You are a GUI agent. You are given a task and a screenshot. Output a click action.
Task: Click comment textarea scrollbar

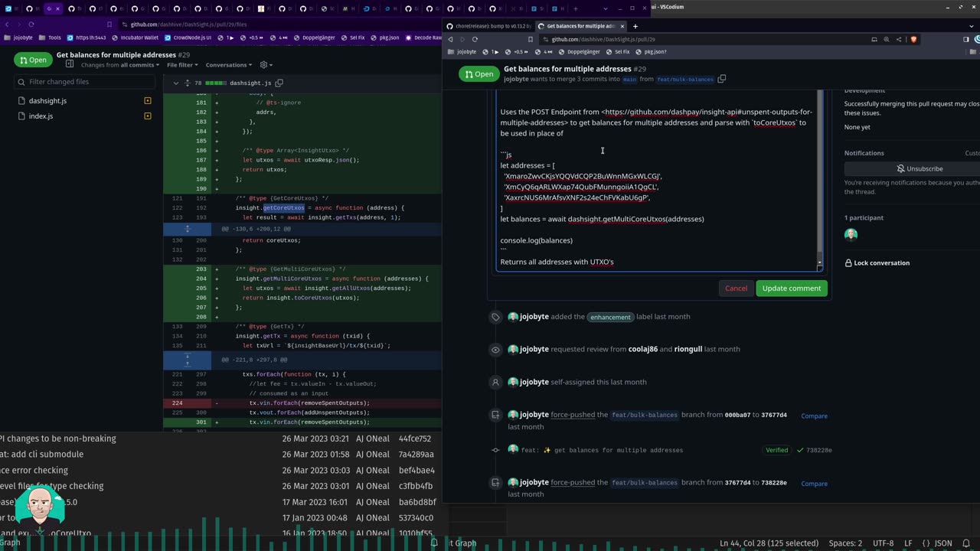pyautogui.click(x=819, y=180)
